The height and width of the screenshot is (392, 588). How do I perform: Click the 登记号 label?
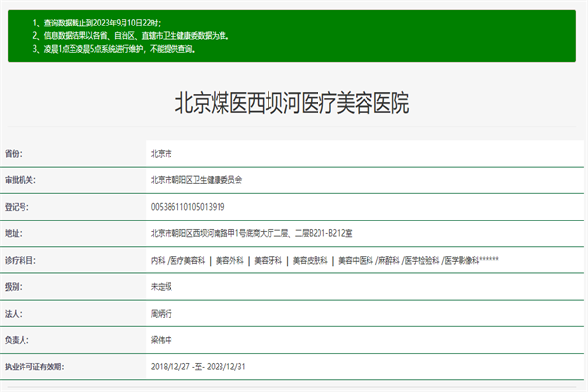pyautogui.click(x=17, y=207)
